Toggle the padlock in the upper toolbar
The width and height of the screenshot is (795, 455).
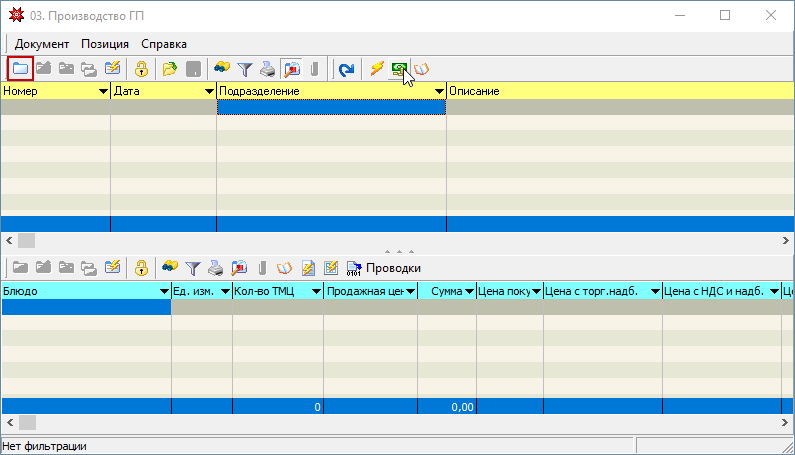[x=142, y=69]
